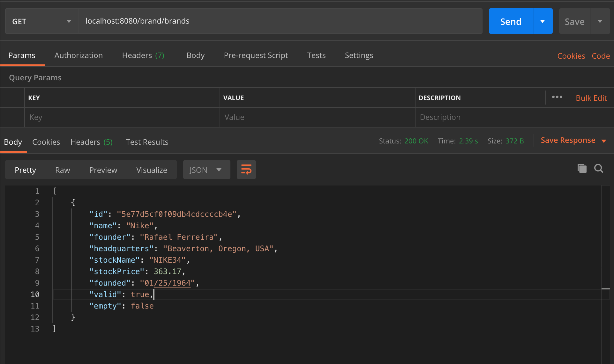Open the Code snippet generator
Image resolution: width=614 pixels, height=364 pixels.
601,55
